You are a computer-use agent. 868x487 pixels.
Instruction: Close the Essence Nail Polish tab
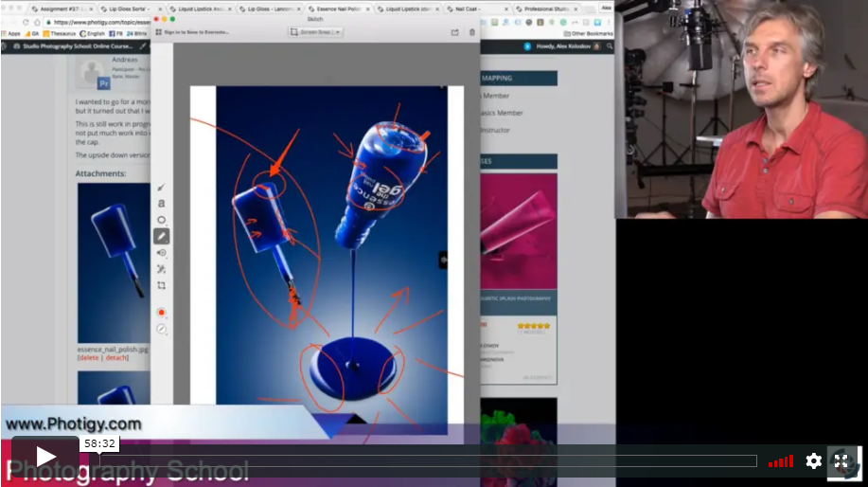pos(367,9)
